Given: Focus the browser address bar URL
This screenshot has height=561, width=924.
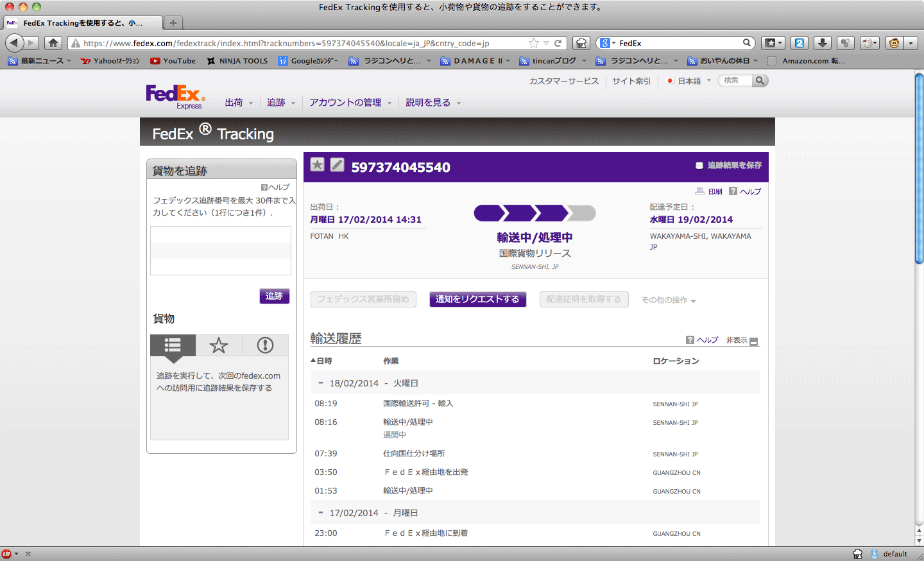Looking at the screenshot, I should (x=286, y=44).
